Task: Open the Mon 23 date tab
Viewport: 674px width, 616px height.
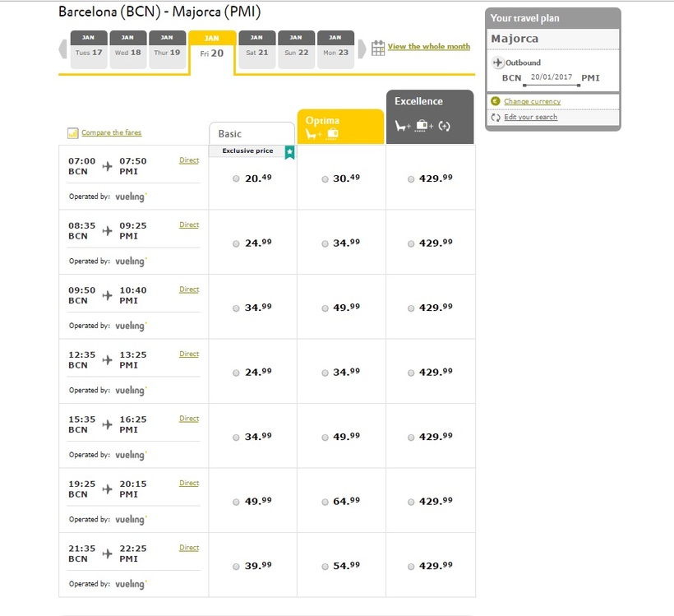Action: pos(335,49)
